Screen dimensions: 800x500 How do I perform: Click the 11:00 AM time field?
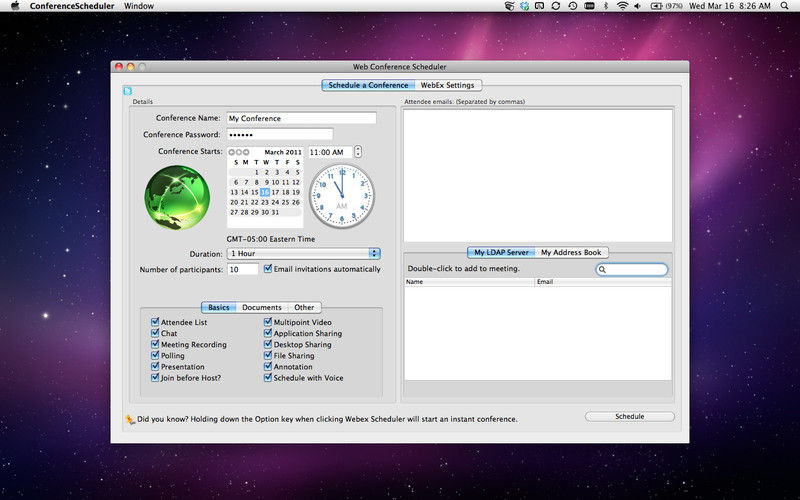coord(331,152)
